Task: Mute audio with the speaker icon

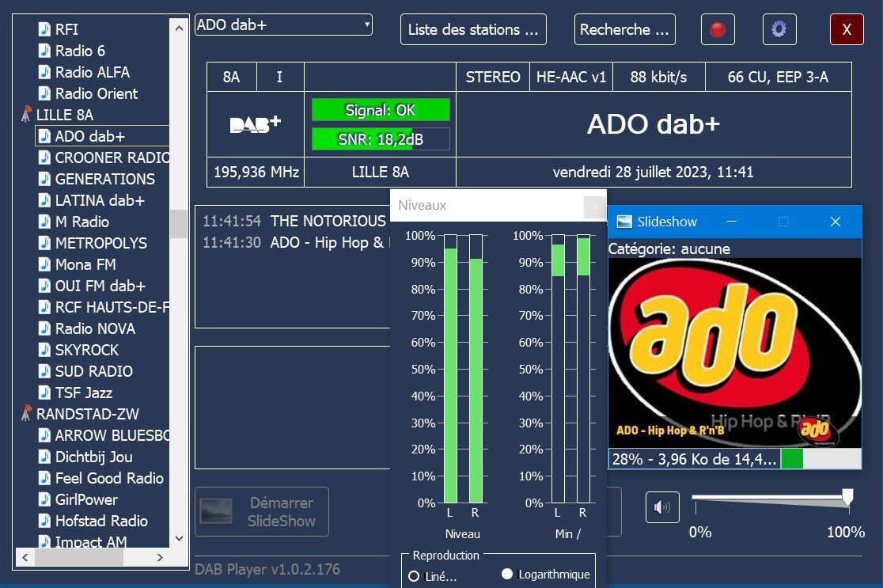Action: point(662,507)
